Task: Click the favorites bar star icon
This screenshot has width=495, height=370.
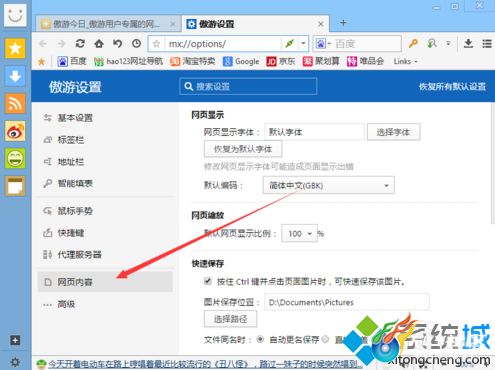Action: coord(42,62)
